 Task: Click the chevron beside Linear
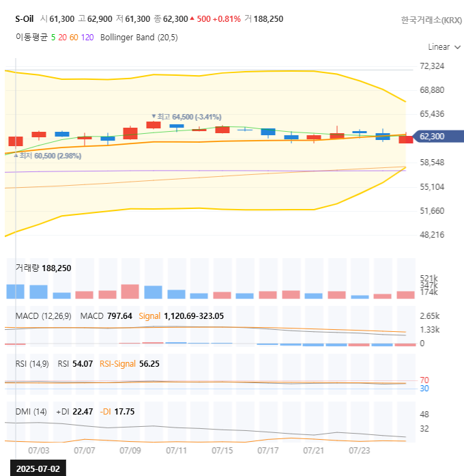[458, 47]
